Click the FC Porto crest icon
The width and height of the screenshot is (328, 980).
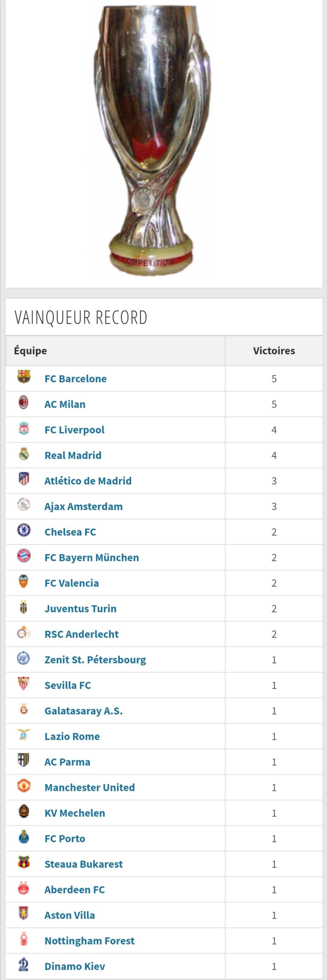(x=24, y=836)
